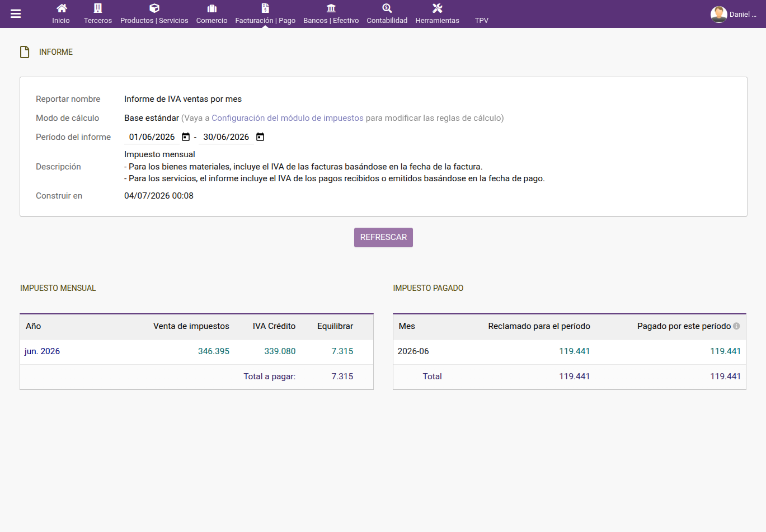Click the Venta de impuestos column header
Image resolution: width=766 pixels, height=532 pixels.
point(191,326)
